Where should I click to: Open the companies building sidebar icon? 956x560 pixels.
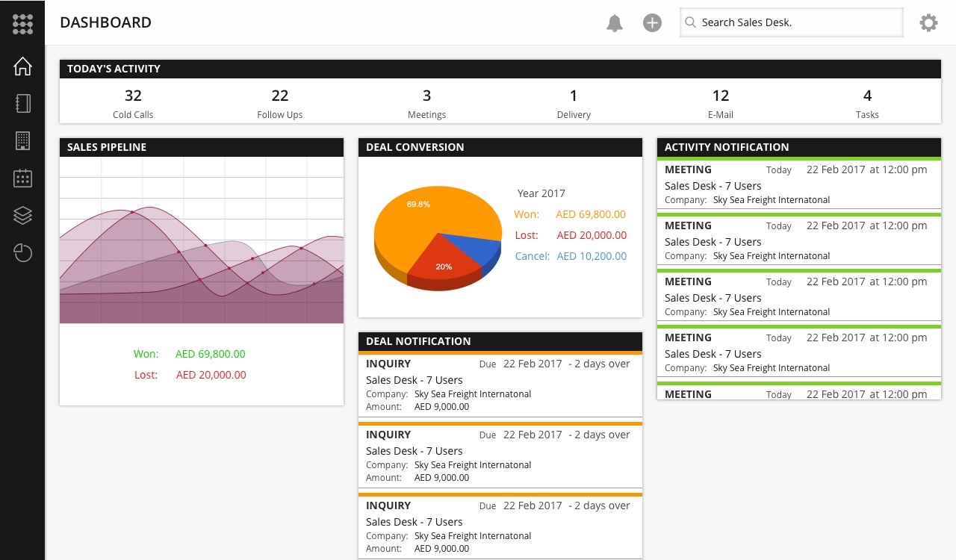22,140
